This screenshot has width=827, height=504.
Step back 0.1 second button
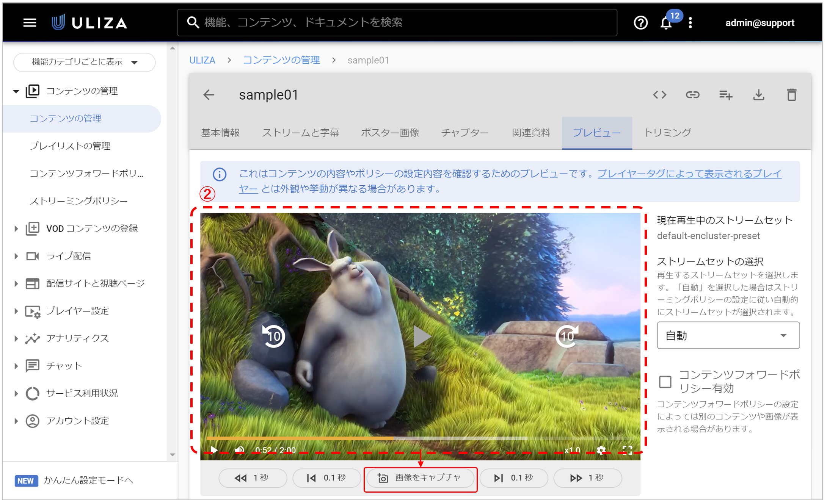pos(326,478)
